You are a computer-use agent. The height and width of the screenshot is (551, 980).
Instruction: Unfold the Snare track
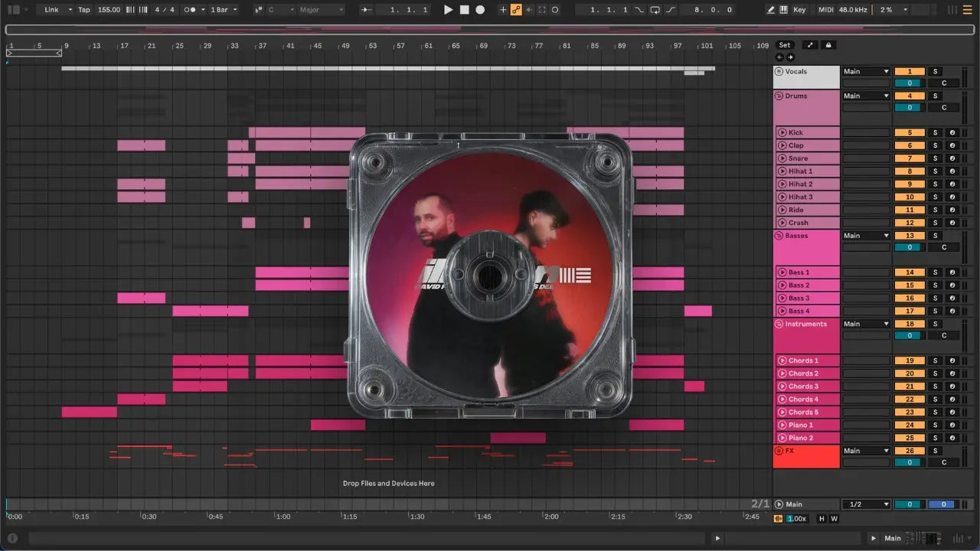click(x=782, y=158)
